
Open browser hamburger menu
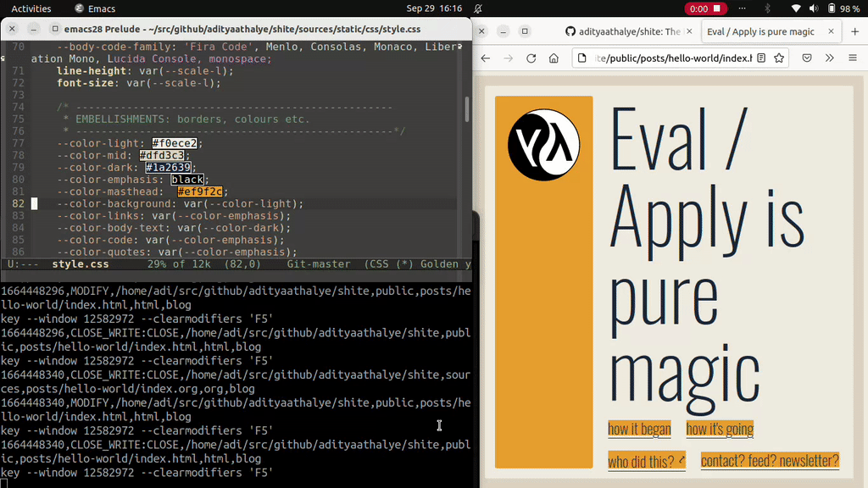pyautogui.click(x=853, y=58)
